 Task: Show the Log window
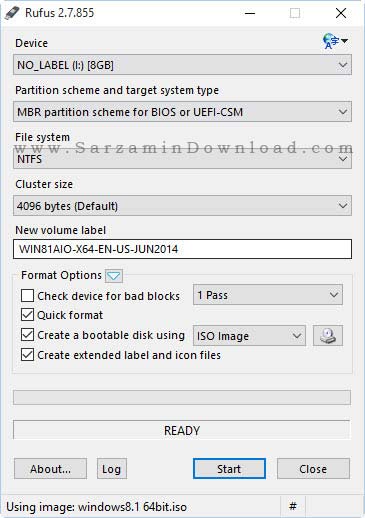point(112,469)
